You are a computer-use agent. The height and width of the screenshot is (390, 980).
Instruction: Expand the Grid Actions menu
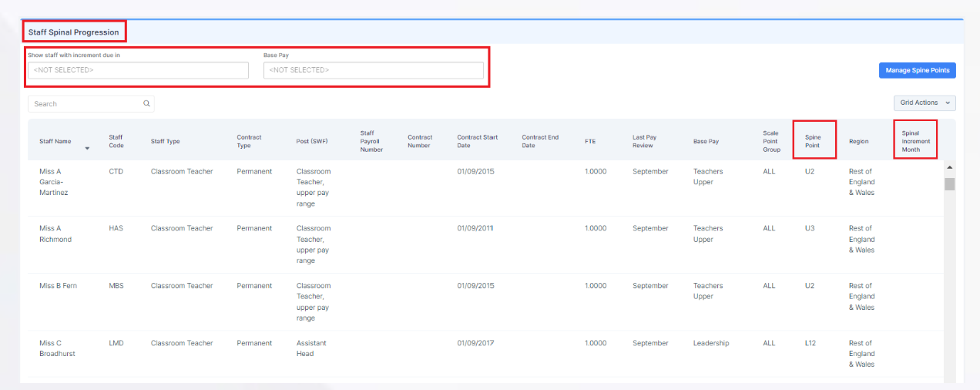pos(924,103)
